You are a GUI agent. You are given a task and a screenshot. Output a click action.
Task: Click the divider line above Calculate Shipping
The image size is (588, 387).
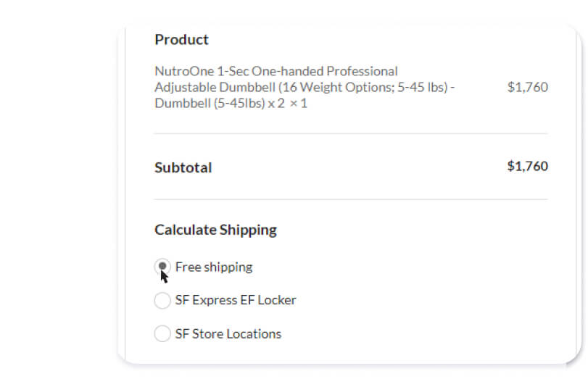[x=351, y=199]
